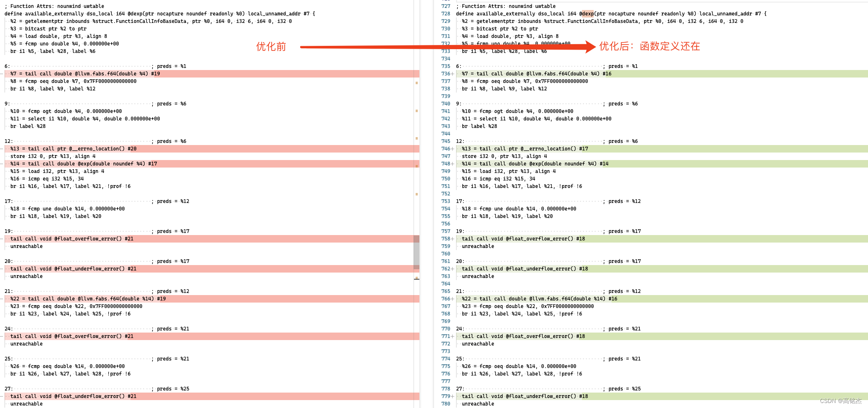Click line number 751 in right gutter
Image resolution: width=868 pixels, height=408 pixels.
(x=446, y=186)
